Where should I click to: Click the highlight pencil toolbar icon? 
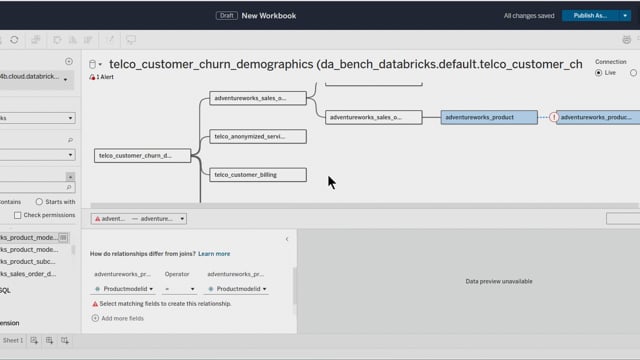(110, 40)
